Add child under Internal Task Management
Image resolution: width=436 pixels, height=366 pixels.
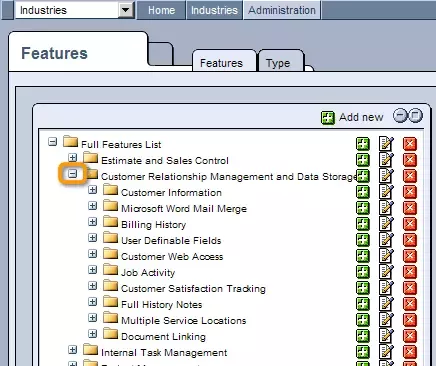[x=363, y=352]
